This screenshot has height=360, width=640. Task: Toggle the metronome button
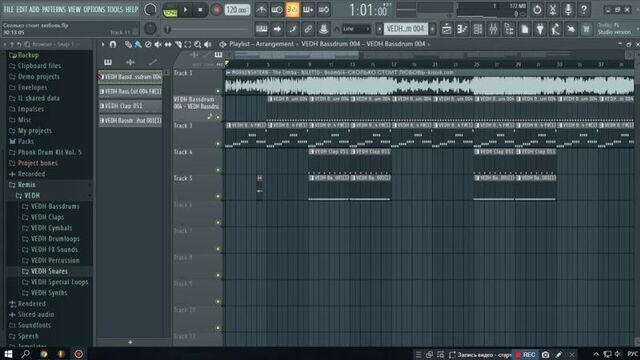pos(261,9)
